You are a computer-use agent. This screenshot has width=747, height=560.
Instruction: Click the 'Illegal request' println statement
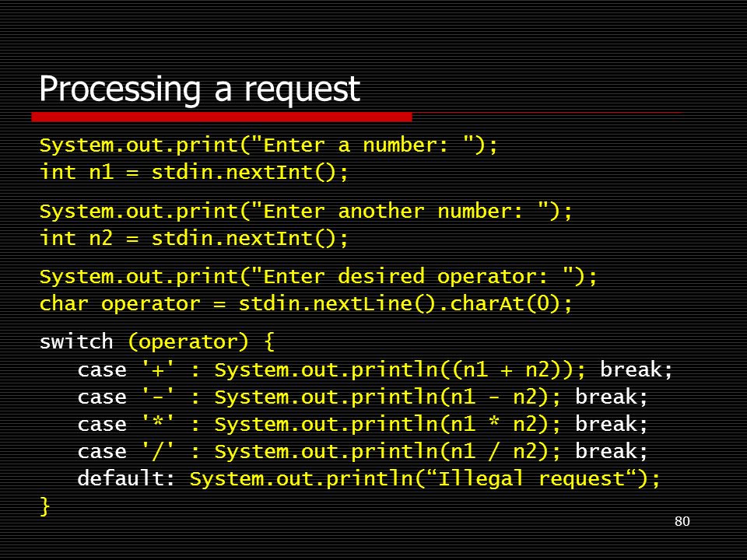point(425,479)
